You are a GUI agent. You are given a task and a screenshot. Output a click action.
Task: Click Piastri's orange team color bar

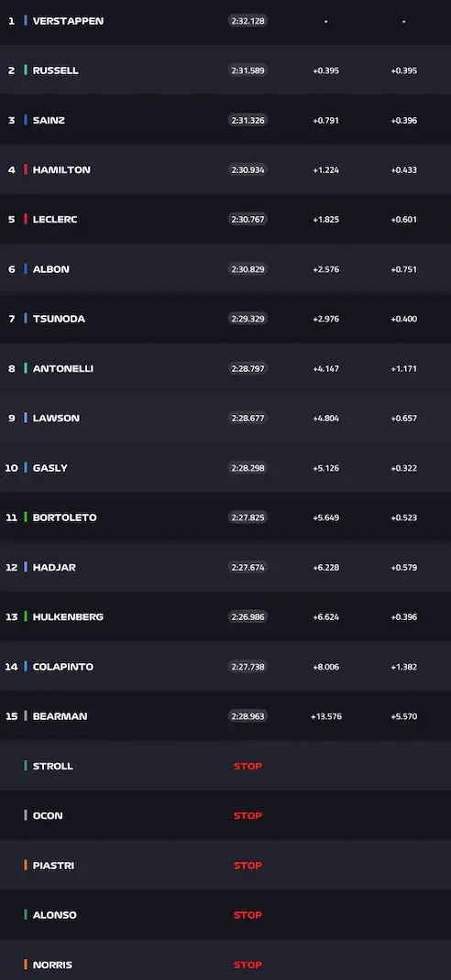(26, 866)
